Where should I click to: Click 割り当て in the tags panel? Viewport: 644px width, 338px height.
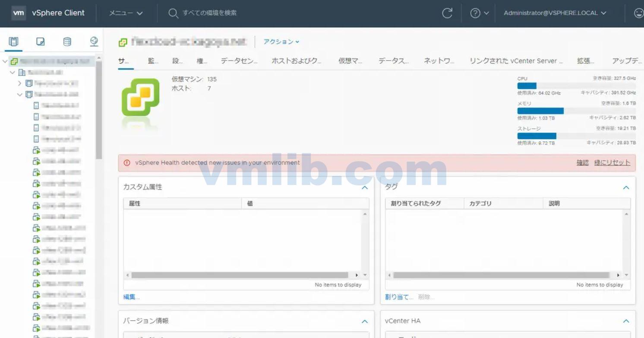coord(397,297)
